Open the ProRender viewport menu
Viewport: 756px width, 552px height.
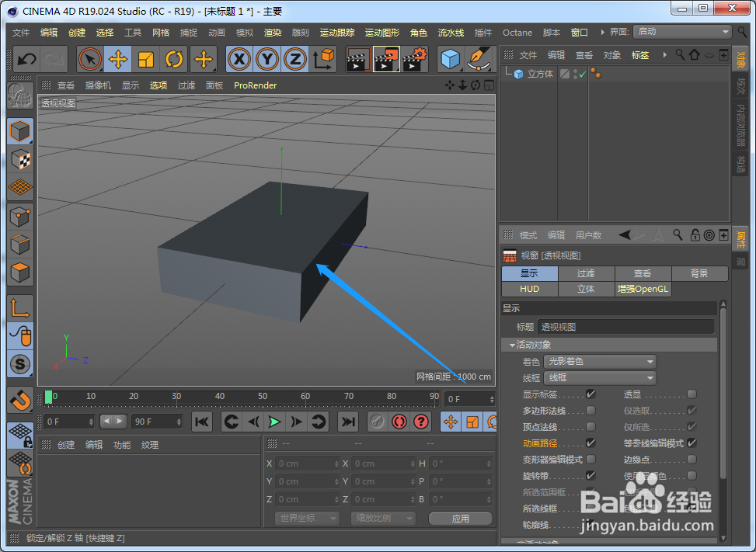pos(255,85)
